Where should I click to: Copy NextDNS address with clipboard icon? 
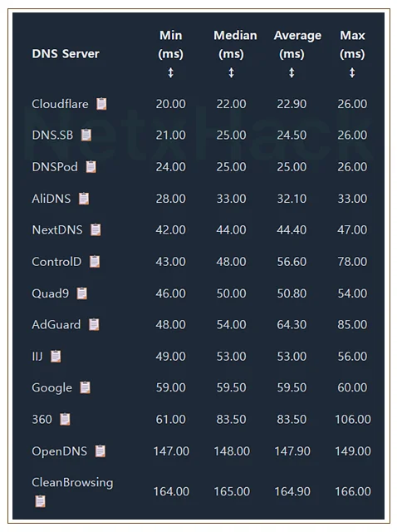[96, 229]
